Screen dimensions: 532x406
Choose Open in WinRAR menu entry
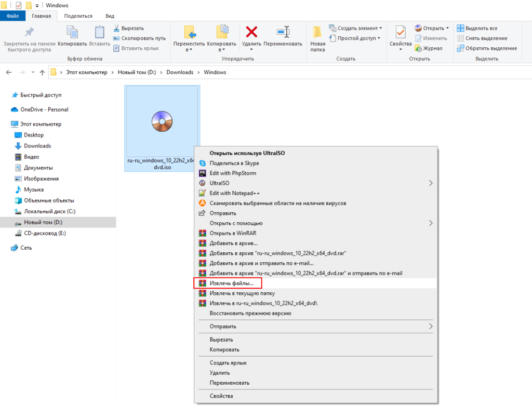(230, 233)
